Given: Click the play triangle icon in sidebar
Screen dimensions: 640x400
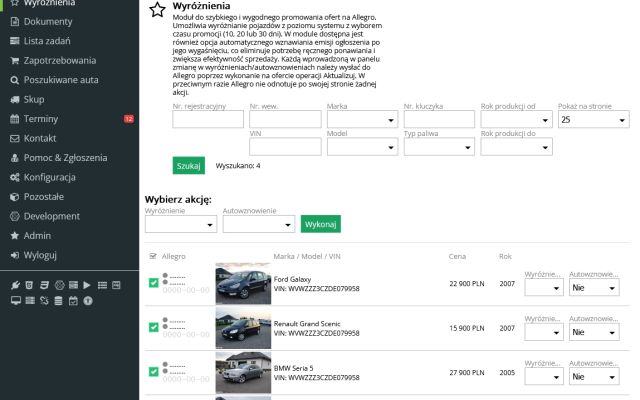Looking at the screenshot, I should [x=87, y=285].
